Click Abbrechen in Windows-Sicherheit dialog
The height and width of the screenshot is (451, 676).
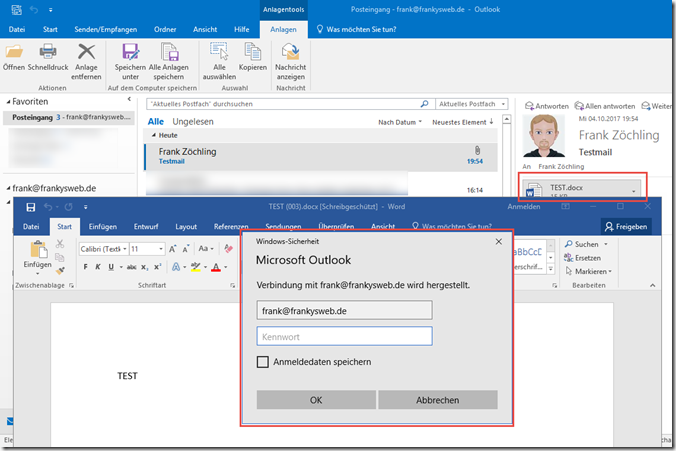(438, 400)
